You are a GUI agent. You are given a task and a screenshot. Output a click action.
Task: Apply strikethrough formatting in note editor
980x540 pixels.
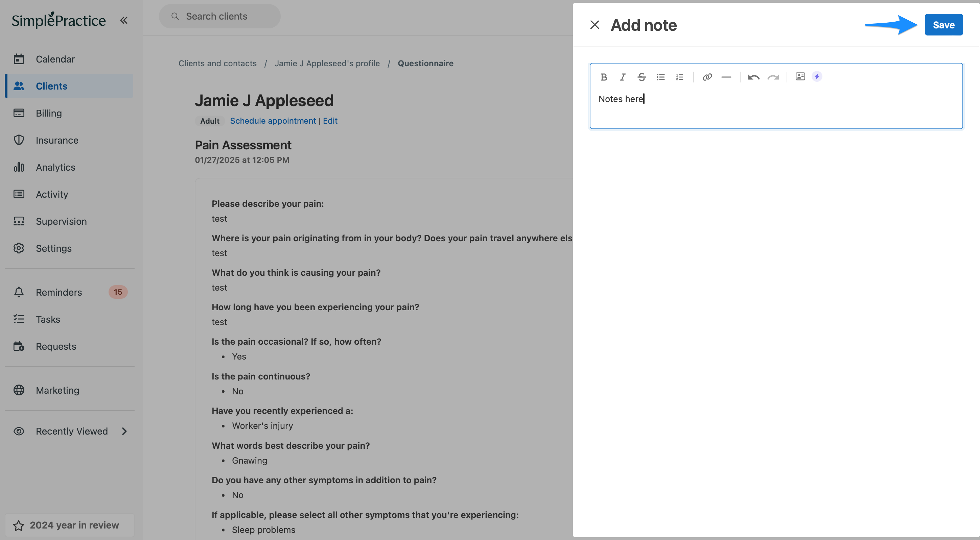point(641,77)
